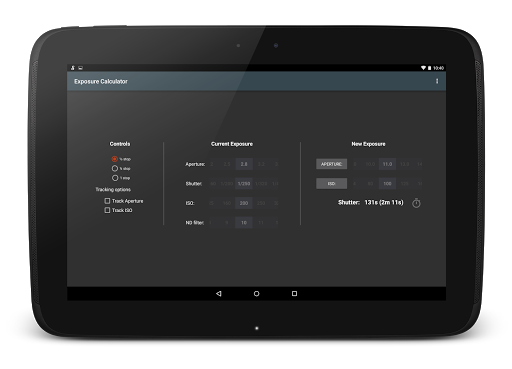Click the ISO button under New Exposure

click(x=331, y=184)
